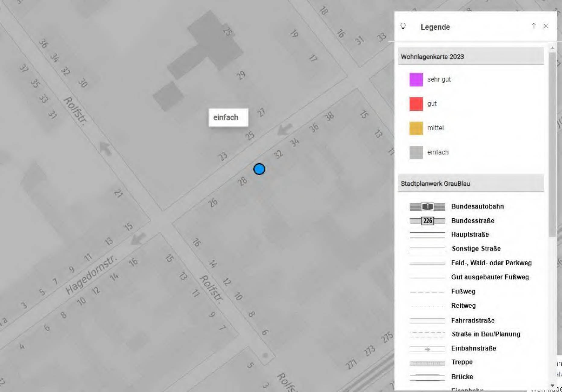The height and width of the screenshot is (392, 562).
Task: Click the Bundesautobahn legend symbol
Action: [427, 207]
